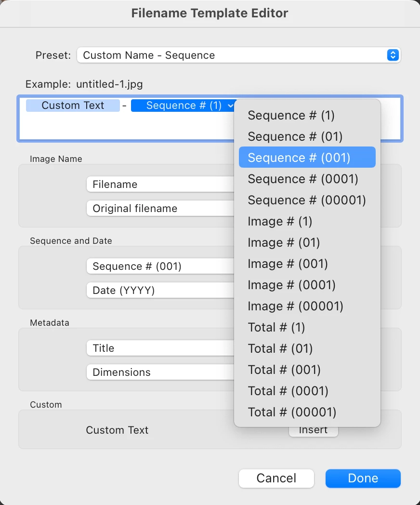The height and width of the screenshot is (505, 420).
Task: Choose Sequence # (01) menu option
Action: [295, 137]
